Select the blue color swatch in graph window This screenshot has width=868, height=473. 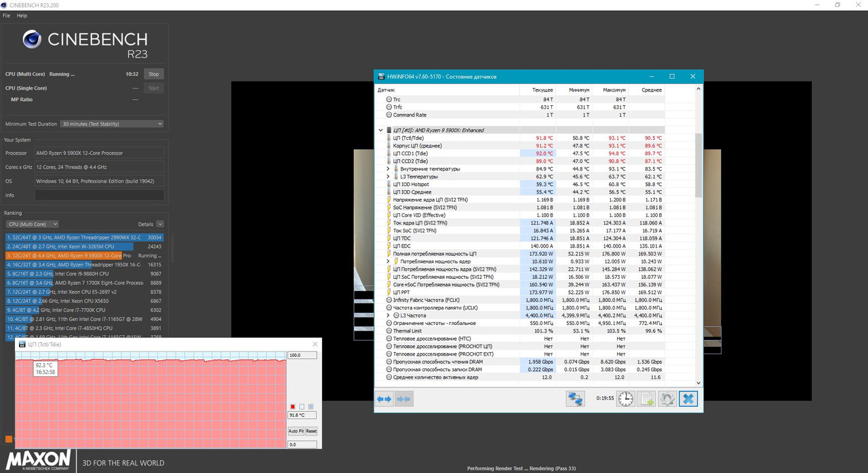click(x=311, y=406)
